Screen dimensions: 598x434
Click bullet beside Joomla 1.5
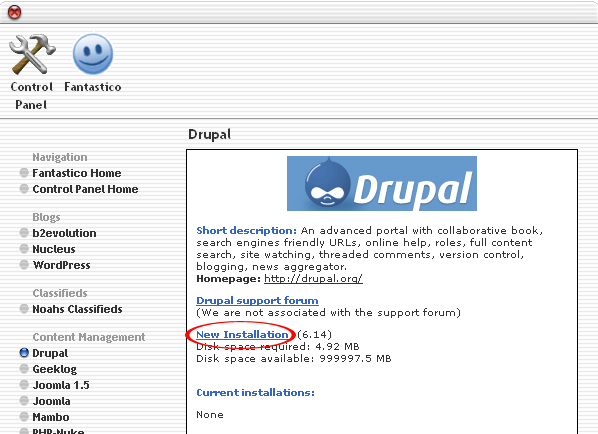point(24,385)
